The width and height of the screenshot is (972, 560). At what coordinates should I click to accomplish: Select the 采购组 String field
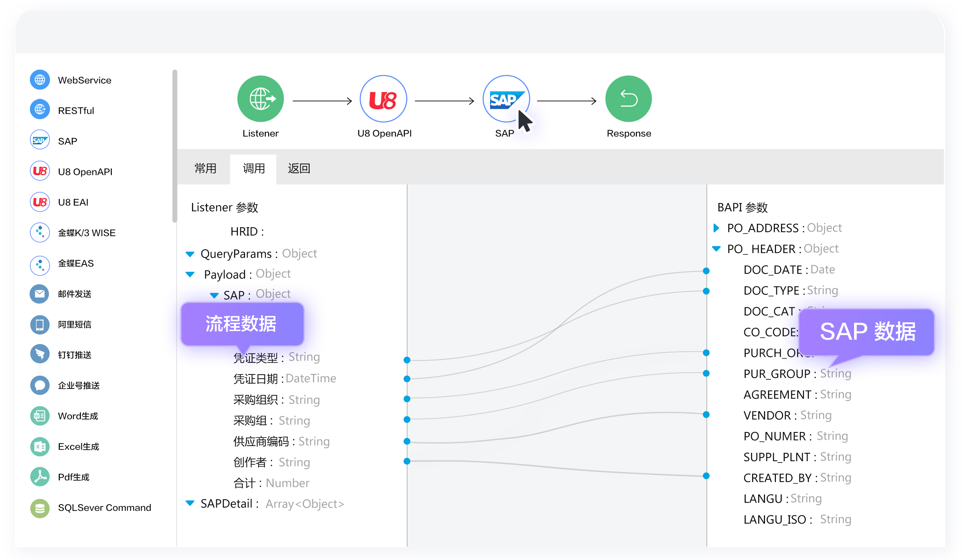[271, 420]
